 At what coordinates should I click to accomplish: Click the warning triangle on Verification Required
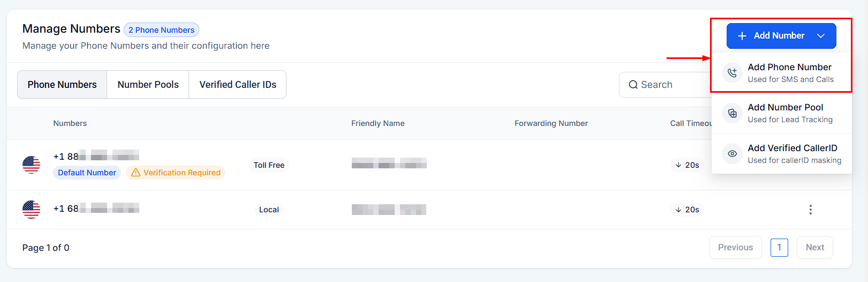point(135,173)
